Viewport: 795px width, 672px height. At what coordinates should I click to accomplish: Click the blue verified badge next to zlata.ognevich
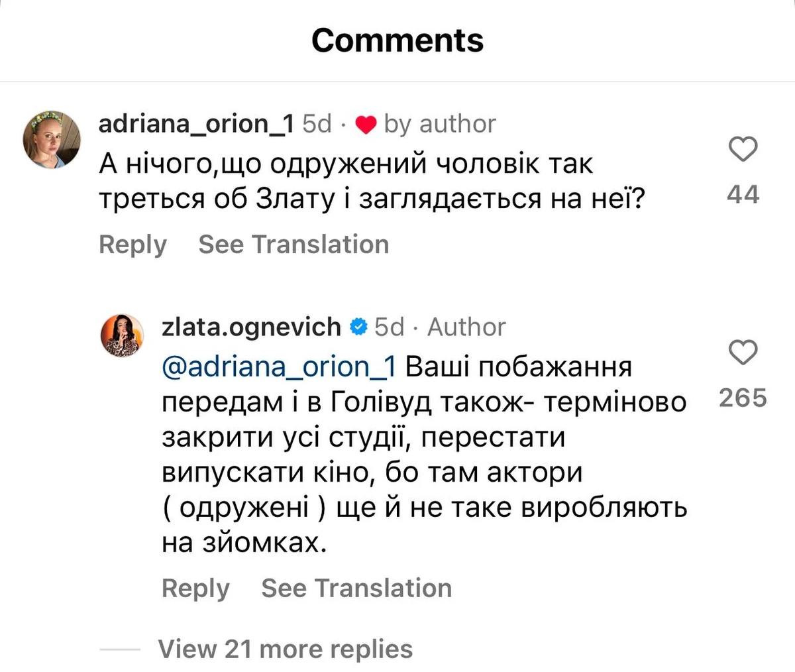point(358,327)
